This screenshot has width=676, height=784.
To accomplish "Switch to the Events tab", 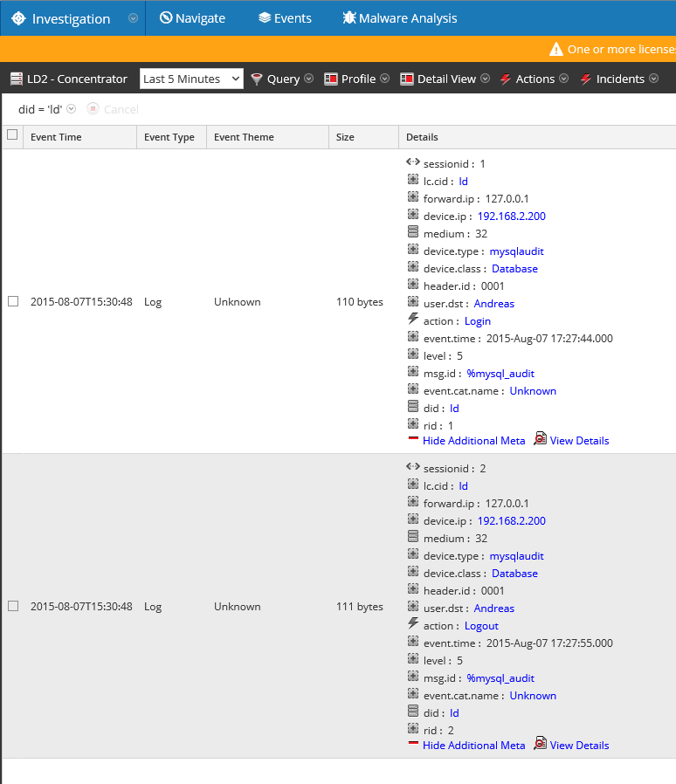I will tap(285, 18).
